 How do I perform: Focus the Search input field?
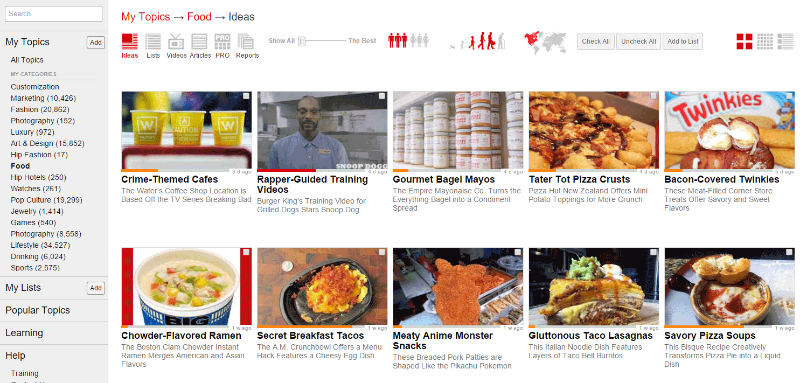pyautogui.click(x=54, y=14)
